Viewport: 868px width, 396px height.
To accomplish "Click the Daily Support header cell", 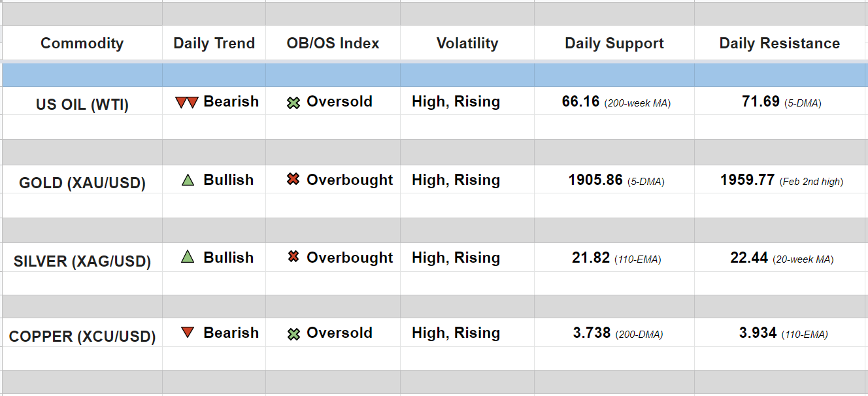I will click(614, 44).
